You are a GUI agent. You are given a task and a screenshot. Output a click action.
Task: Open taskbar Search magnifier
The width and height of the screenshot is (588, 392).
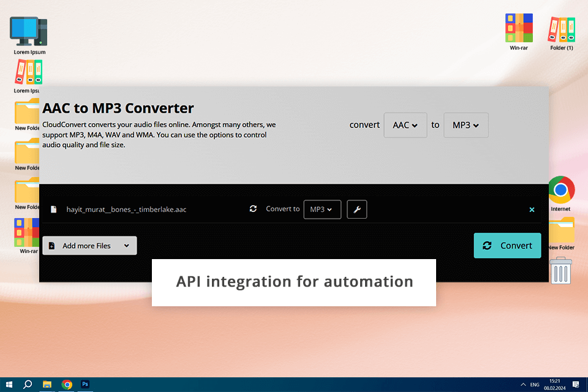[x=28, y=385]
